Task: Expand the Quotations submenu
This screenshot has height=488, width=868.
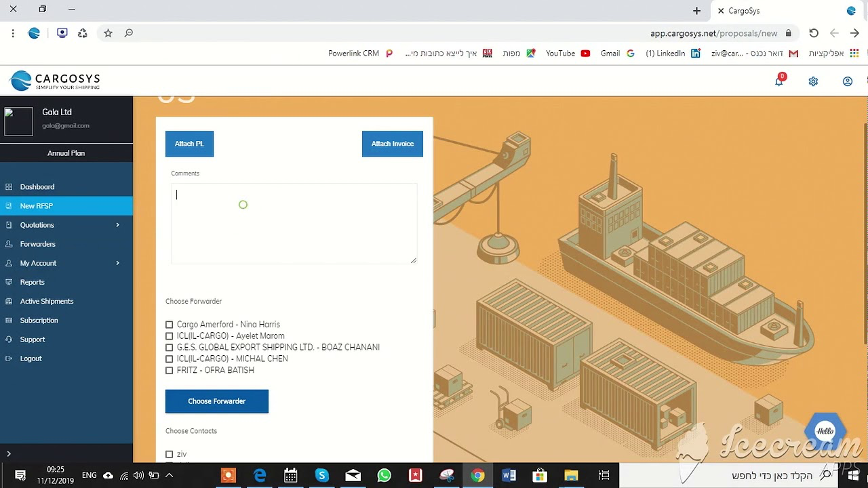Action: [117, 225]
